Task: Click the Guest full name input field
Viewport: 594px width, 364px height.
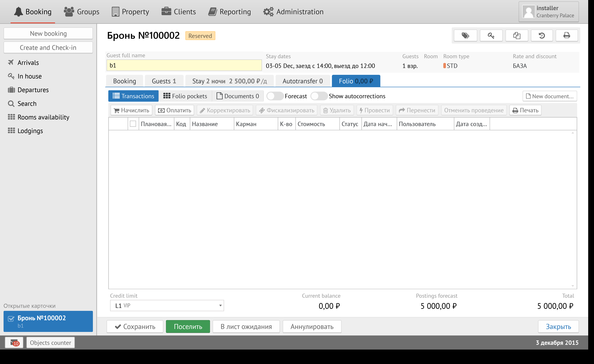Action: coord(184,65)
